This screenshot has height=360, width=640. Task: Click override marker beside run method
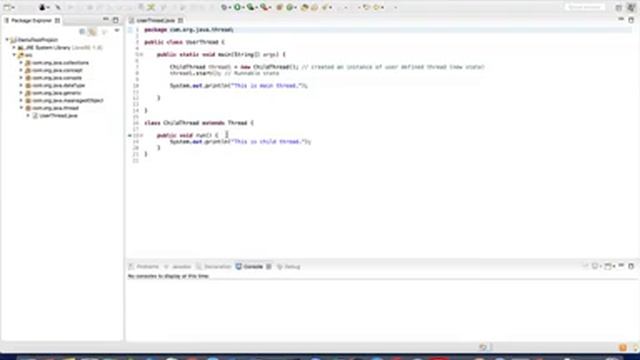pos(130,135)
